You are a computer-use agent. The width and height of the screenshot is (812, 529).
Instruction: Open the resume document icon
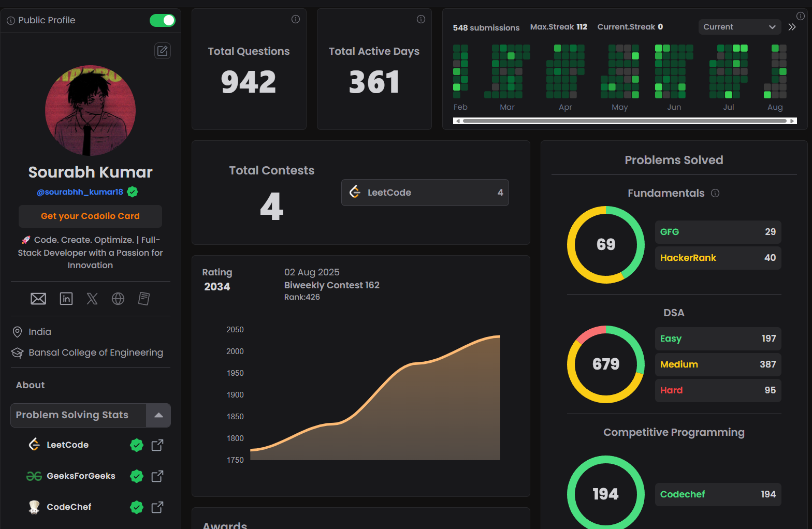(x=144, y=299)
